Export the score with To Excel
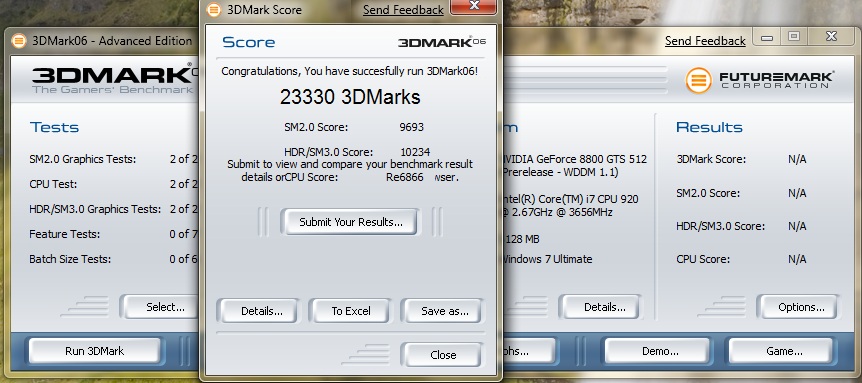 (351, 311)
